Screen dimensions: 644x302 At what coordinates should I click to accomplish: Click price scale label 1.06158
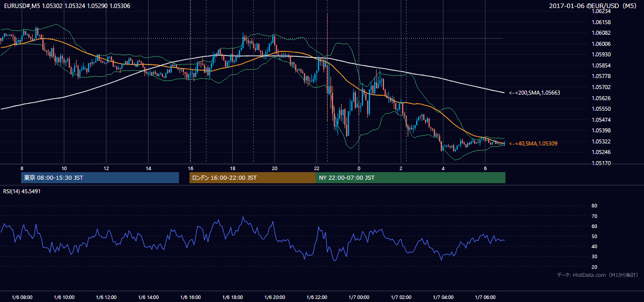point(601,22)
